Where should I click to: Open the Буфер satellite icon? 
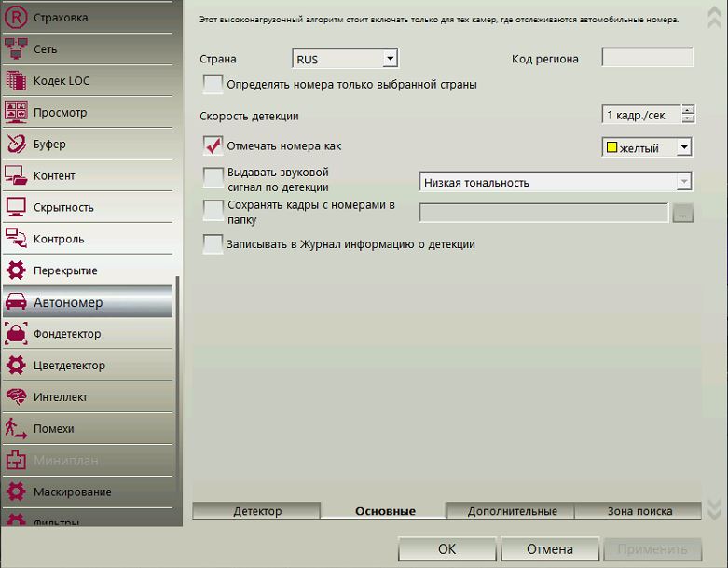16,144
